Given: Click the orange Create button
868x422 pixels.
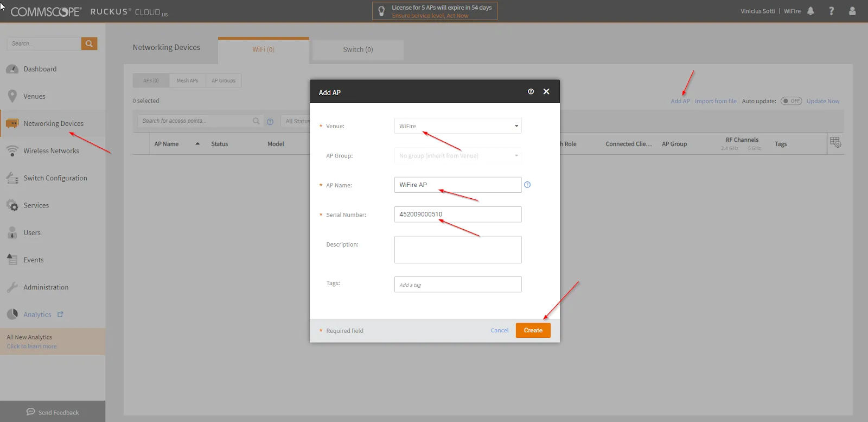Looking at the screenshot, I should tap(533, 330).
